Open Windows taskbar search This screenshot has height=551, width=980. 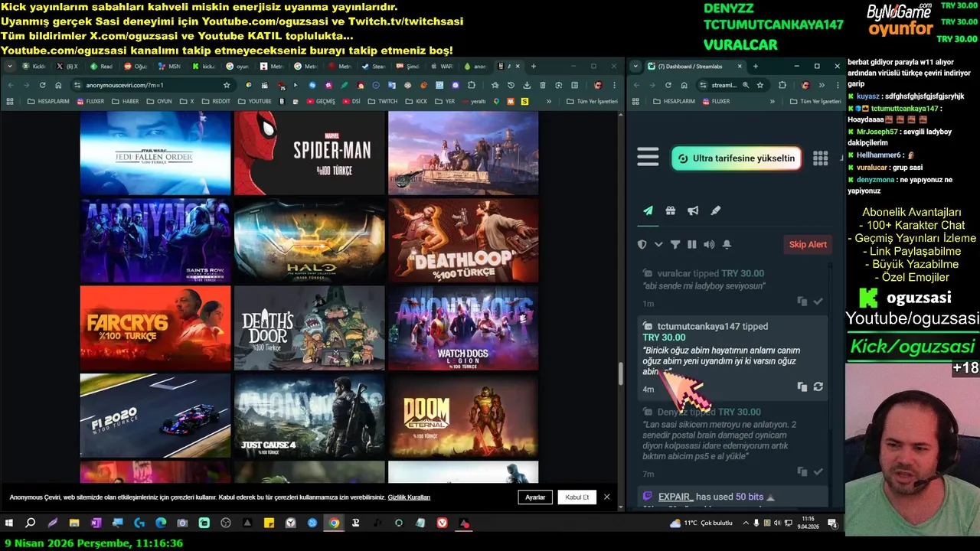pos(31,523)
